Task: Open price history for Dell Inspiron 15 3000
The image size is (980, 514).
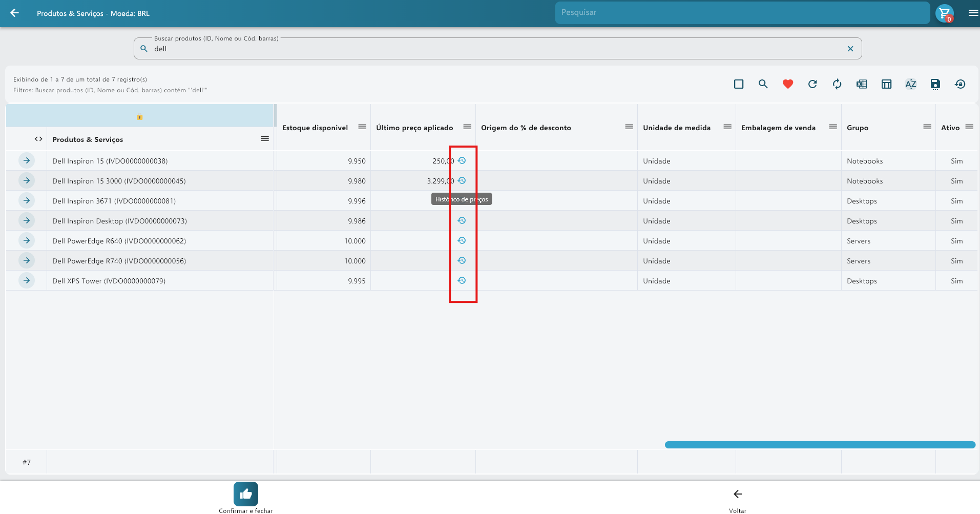Action: point(462,180)
